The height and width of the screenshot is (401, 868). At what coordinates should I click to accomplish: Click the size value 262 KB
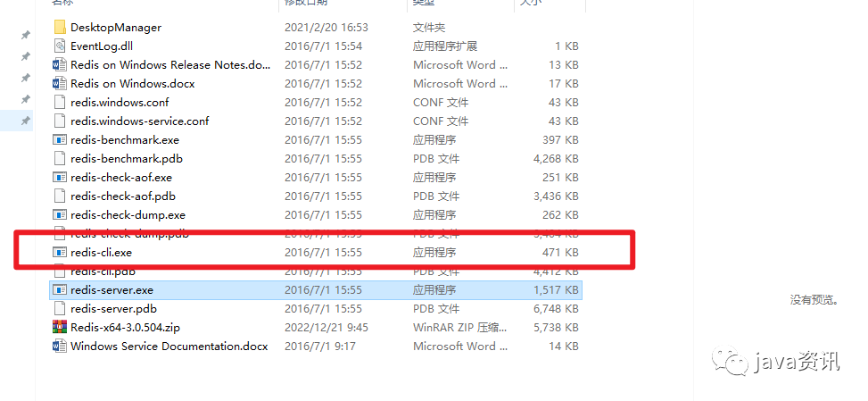[560, 215]
